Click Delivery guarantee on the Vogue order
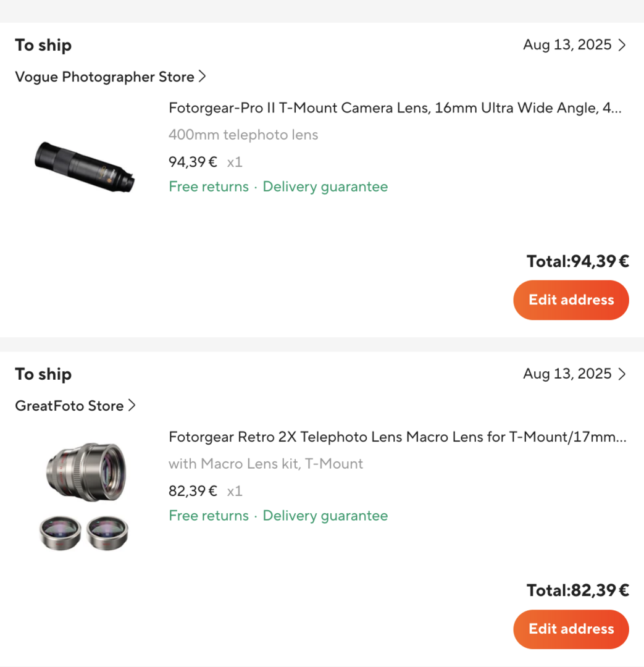The image size is (644, 667). tap(325, 187)
